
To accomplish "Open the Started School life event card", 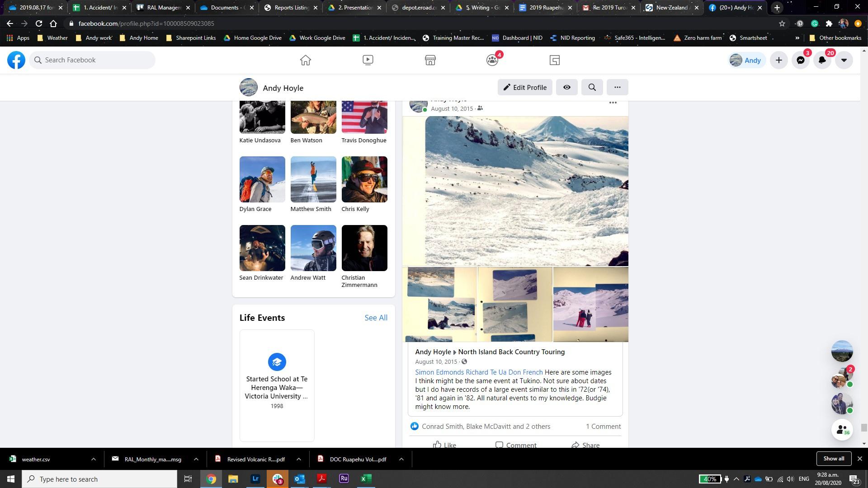I will click(277, 385).
